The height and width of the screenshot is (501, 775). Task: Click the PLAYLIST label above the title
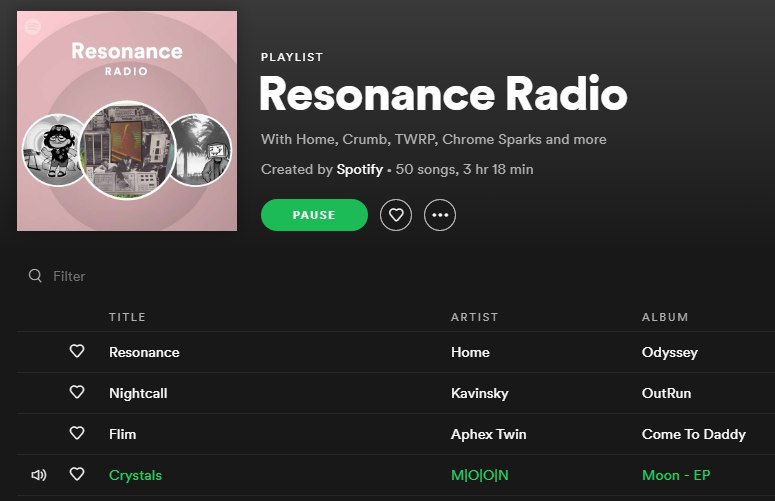click(x=292, y=57)
